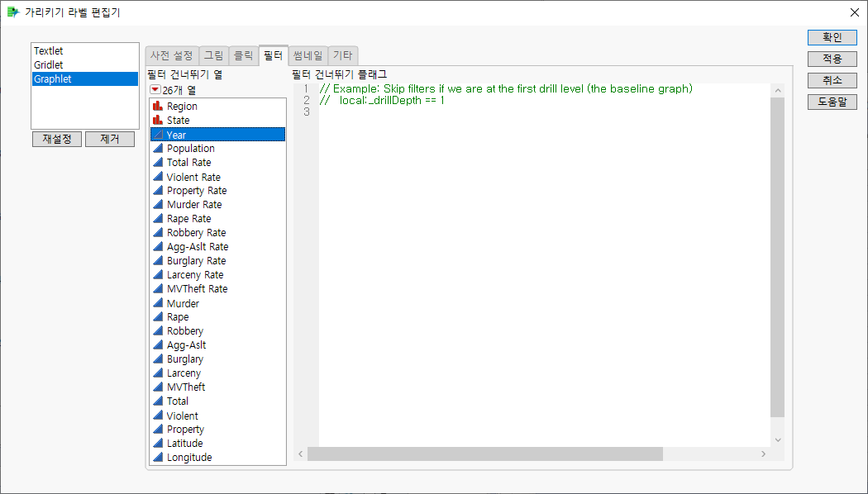Click the continuous icon beside Larceny
The width and height of the screenshot is (868, 494).
pos(158,373)
